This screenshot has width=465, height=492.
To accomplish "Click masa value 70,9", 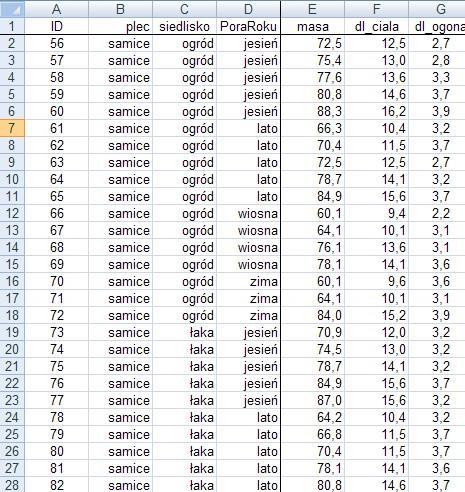I will click(x=312, y=332).
